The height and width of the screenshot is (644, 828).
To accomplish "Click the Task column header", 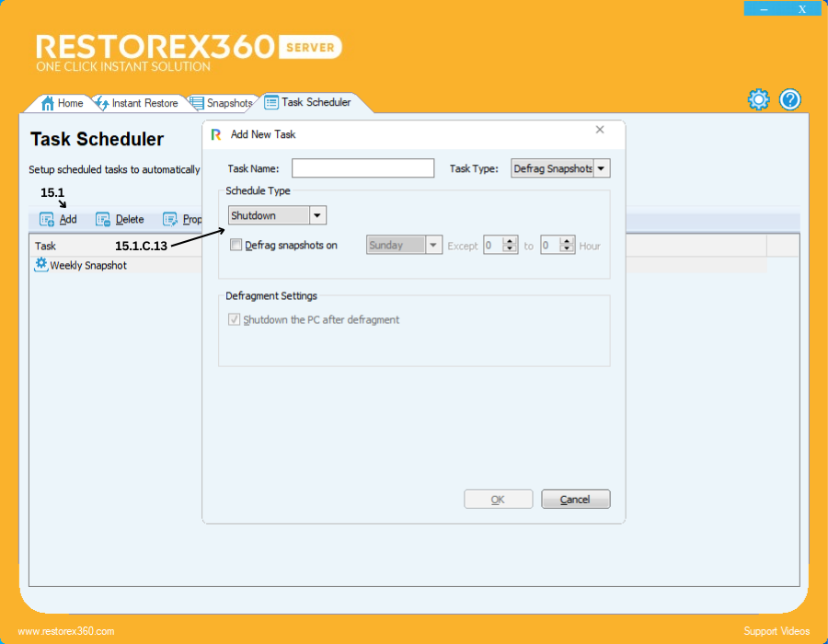I will pos(45,246).
